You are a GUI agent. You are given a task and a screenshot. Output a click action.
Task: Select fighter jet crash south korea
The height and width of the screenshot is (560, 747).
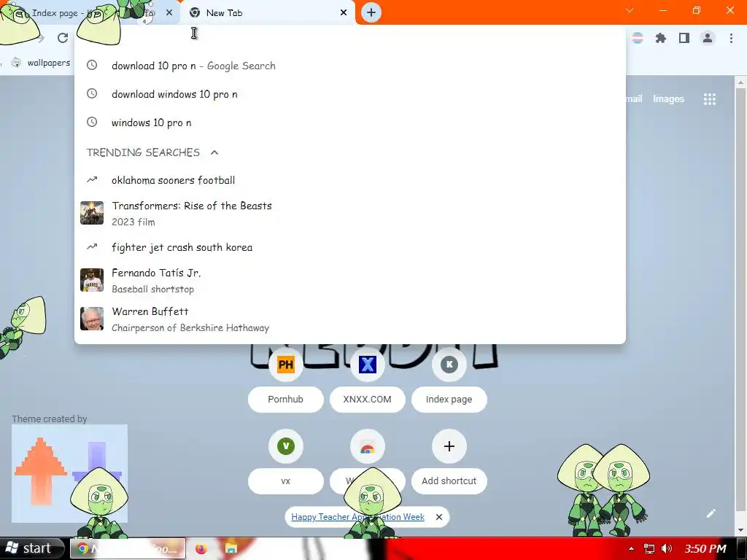[x=350, y=247]
